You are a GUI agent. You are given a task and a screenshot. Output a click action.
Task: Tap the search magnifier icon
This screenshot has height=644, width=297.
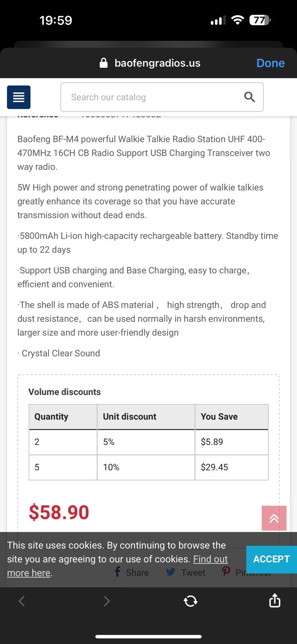click(250, 97)
